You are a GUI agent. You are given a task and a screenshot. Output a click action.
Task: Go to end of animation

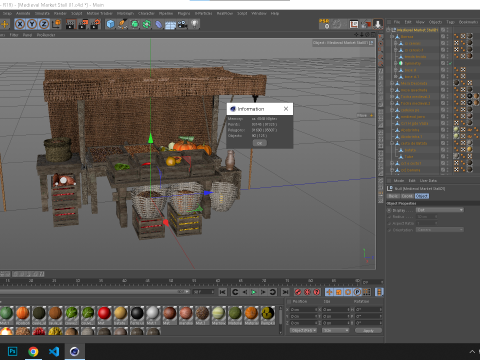[x=285, y=292]
